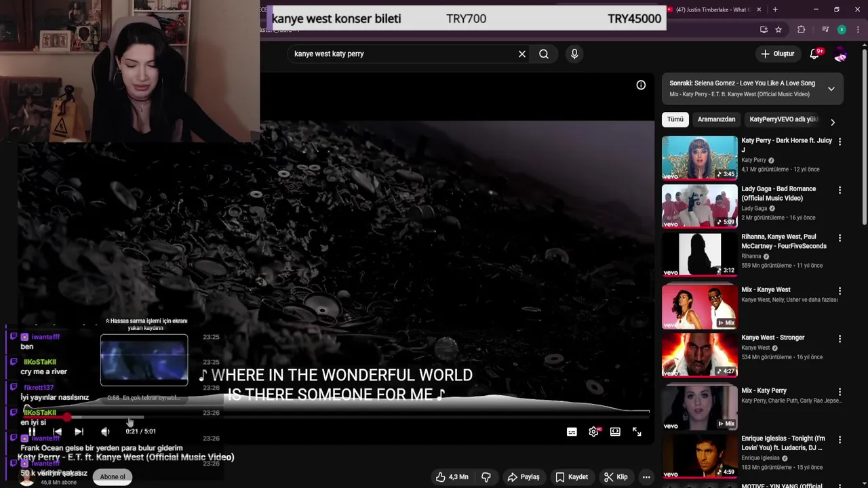Bookmark this page with the star icon
Image resolution: width=868 pixels, height=488 pixels.
click(778, 30)
